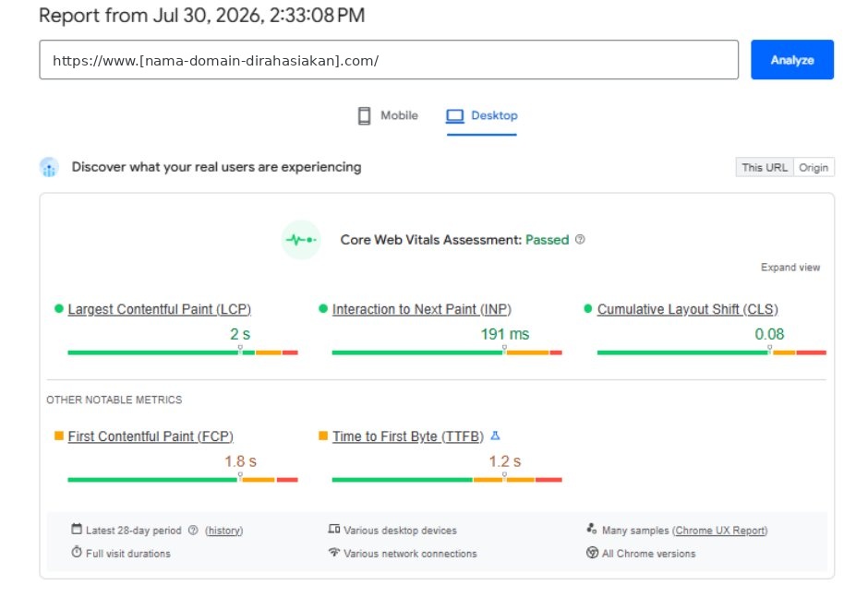Viewport: 868px width, 609px height.
Task: Click the experimental flask icon next to TTFB
Action: [496, 436]
